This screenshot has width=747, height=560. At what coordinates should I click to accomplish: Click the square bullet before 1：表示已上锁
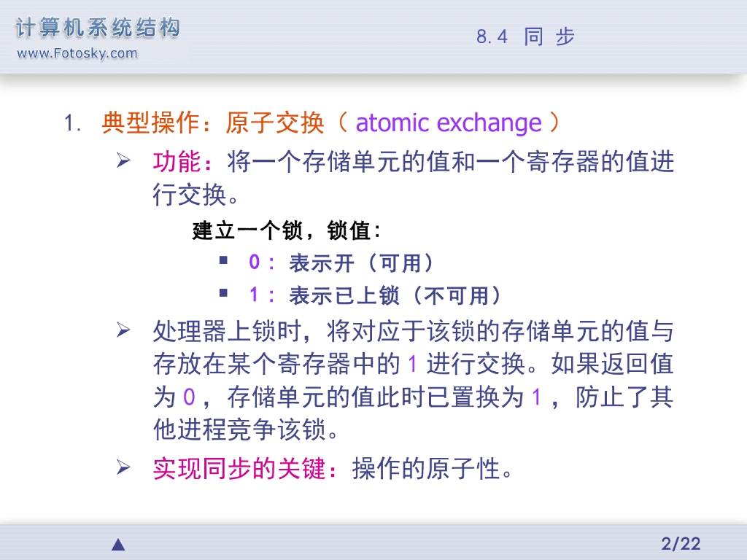point(223,293)
